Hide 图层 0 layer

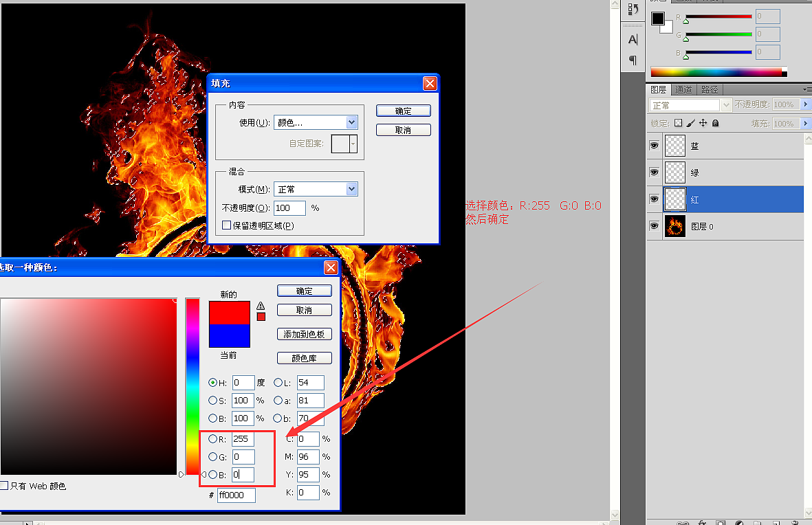[654, 226]
